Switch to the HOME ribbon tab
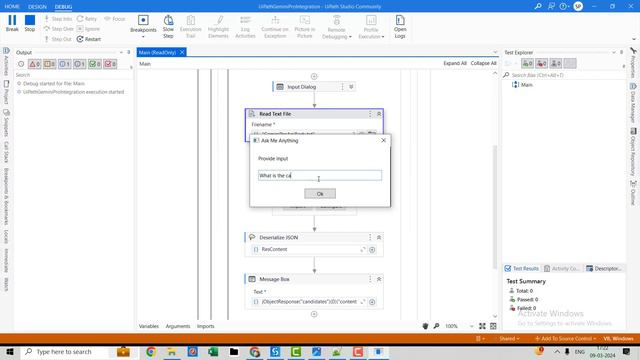 pos(12,7)
